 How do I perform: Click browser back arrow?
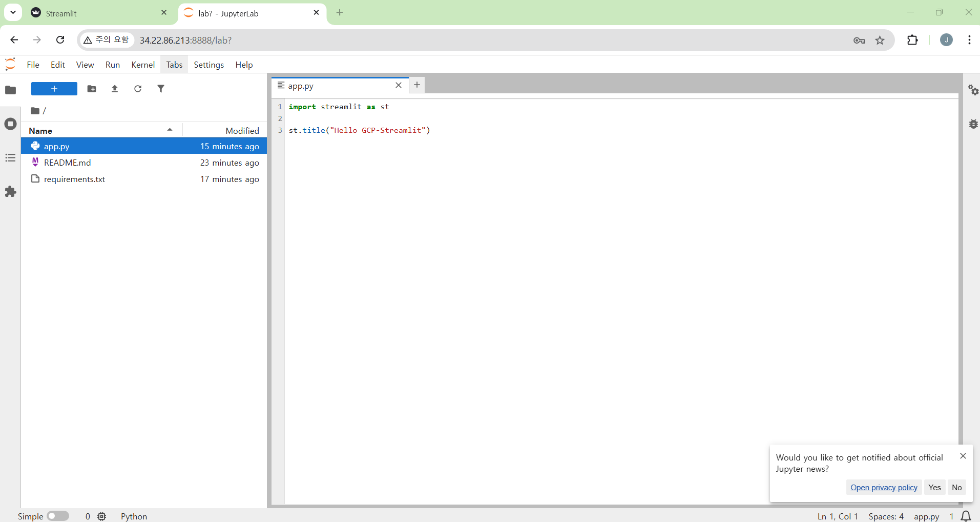coord(14,40)
